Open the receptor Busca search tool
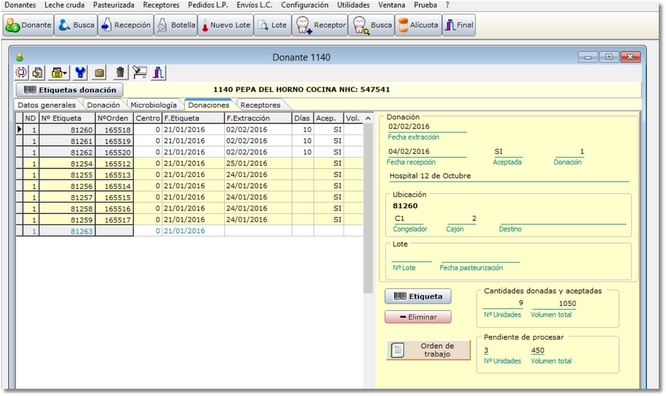 tap(372, 25)
